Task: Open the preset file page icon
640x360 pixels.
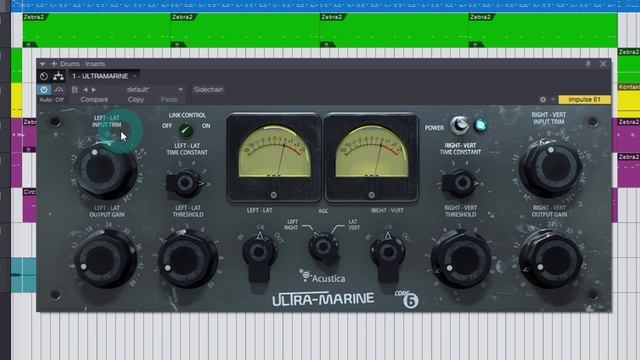Action: point(75,89)
